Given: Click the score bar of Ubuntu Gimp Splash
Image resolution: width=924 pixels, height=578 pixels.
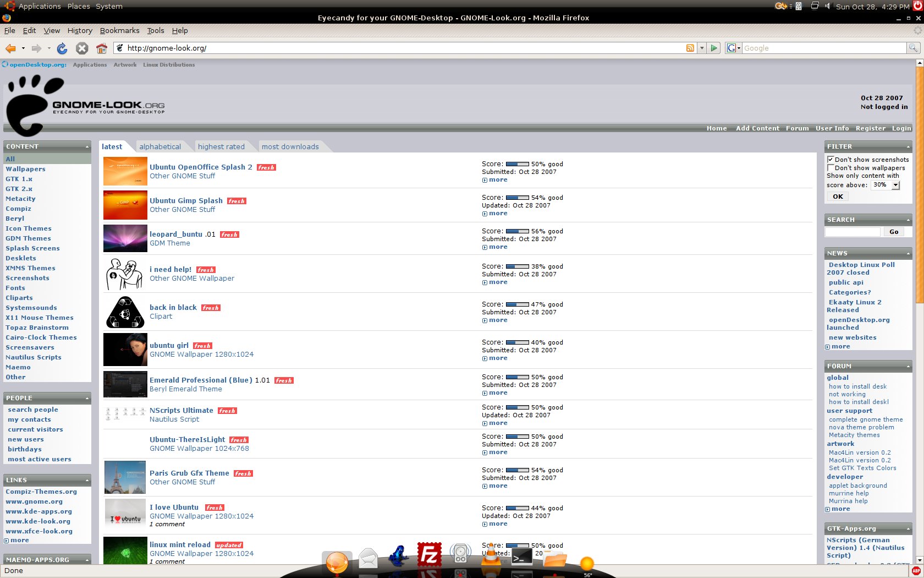Looking at the screenshot, I should tap(517, 198).
